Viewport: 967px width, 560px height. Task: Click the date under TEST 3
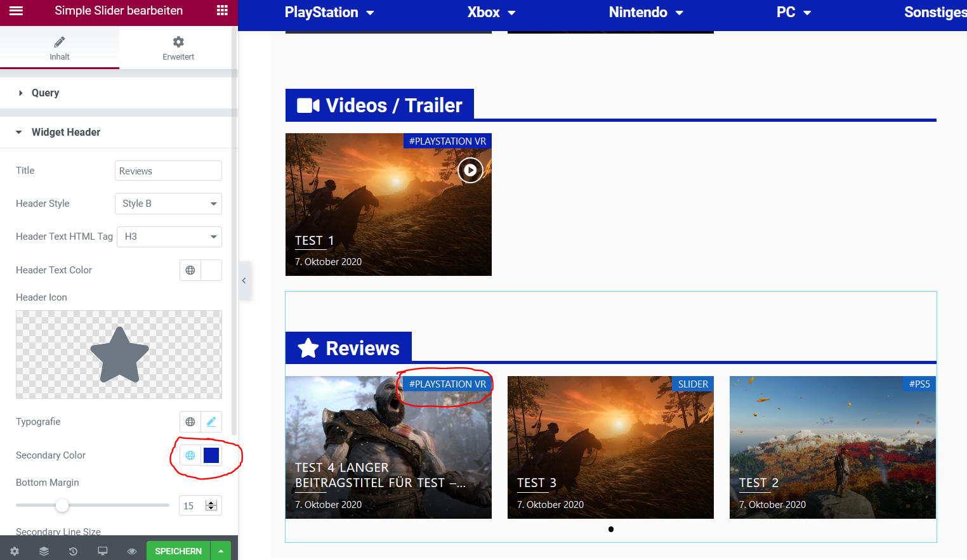(x=550, y=505)
